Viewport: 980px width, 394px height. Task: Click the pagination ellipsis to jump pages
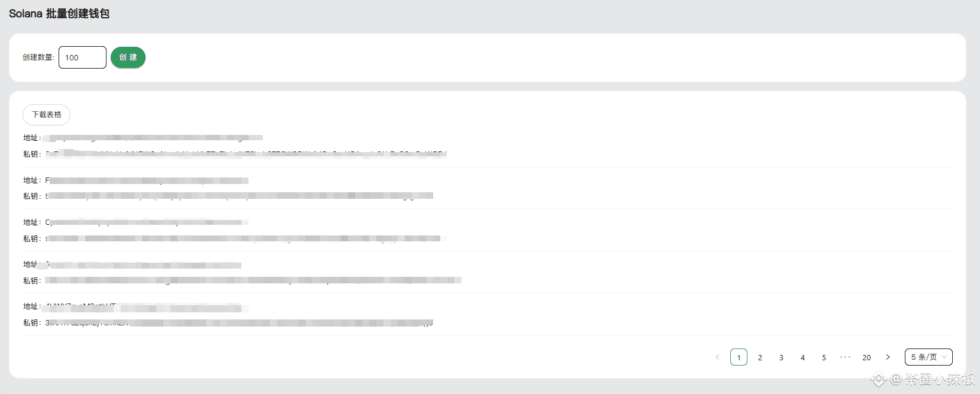coord(845,357)
